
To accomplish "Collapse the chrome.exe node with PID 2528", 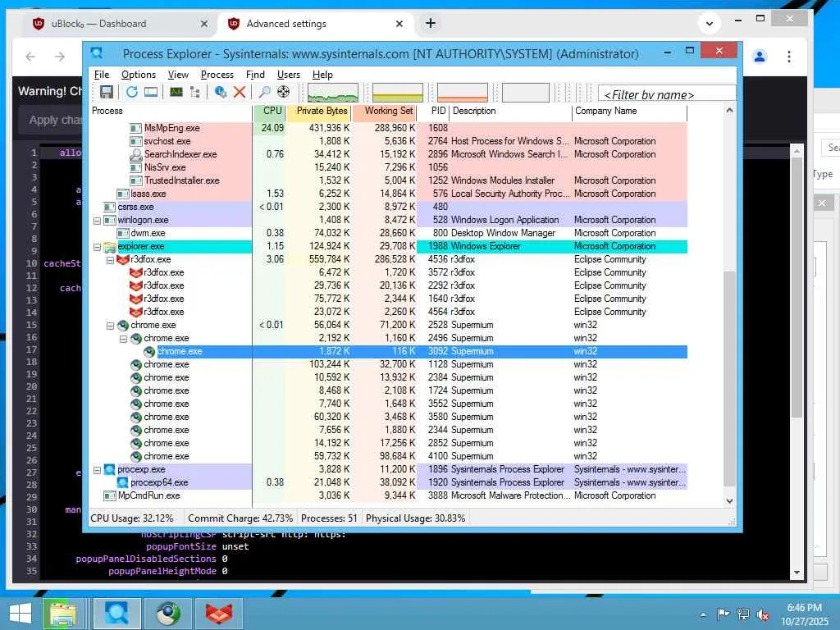I will pyautogui.click(x=110, y=326).
